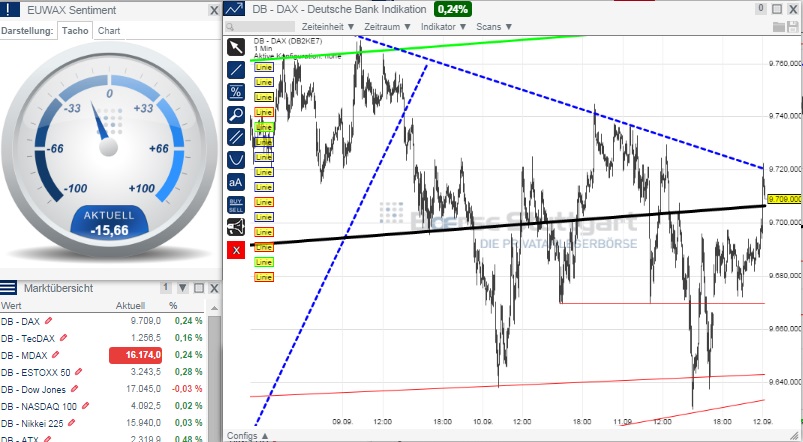Close the Marktübersicht panel
The width and height of the screenshot is (803, 442).
pyautogui.click(x=214, y=288)
